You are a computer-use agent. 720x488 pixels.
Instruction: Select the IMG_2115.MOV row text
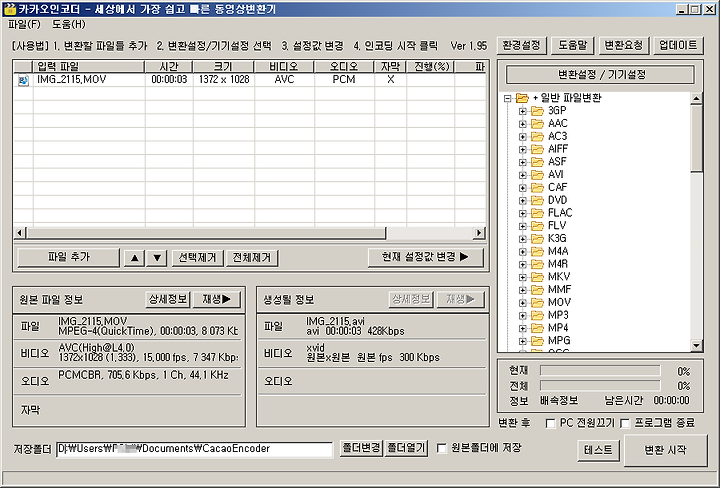tap(72, 80)
